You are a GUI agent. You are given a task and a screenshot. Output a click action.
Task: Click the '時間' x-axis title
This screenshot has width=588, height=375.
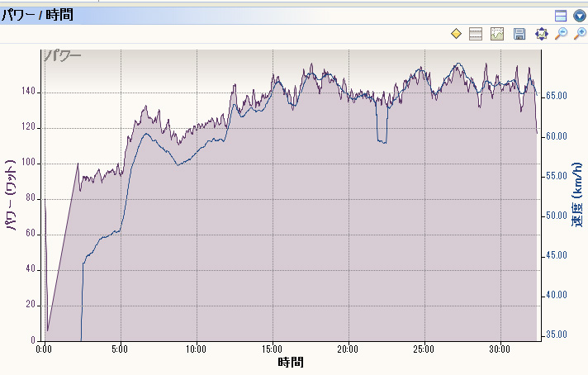point(291,363)
